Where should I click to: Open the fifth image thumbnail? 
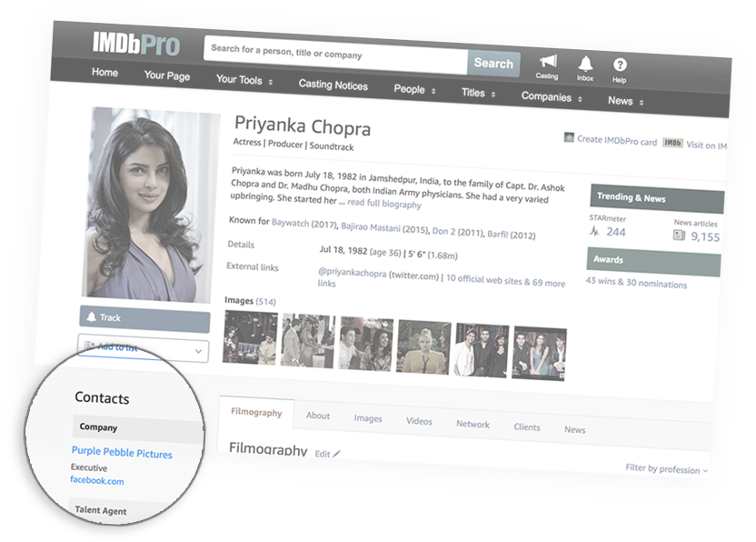click(x=482, y=350)
